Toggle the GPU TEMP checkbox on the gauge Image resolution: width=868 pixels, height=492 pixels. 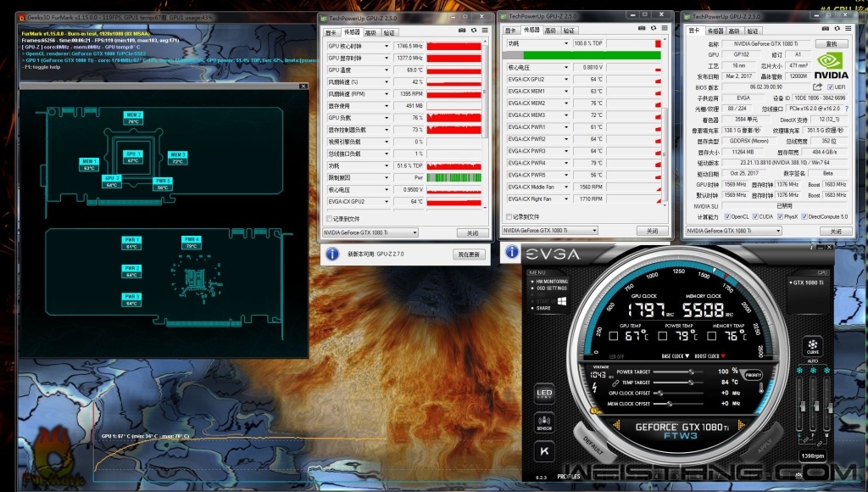point(615,336)
